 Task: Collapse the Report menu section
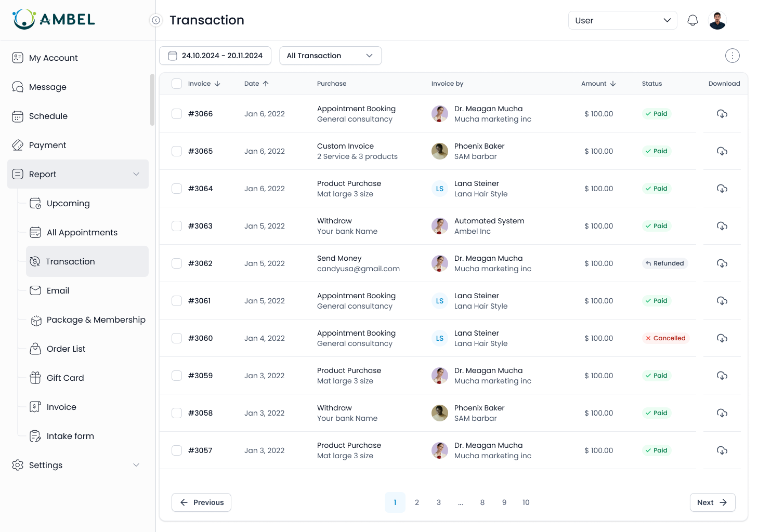[136, 174]
